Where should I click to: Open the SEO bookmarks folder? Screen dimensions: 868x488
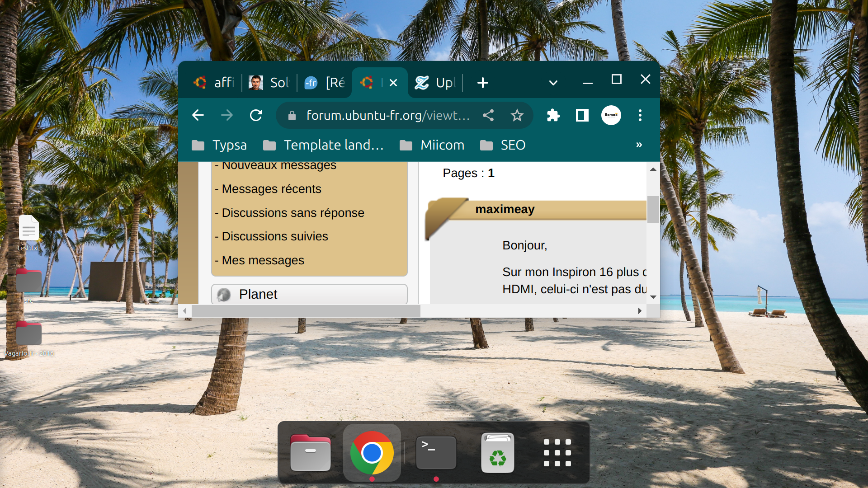point(503,145)
